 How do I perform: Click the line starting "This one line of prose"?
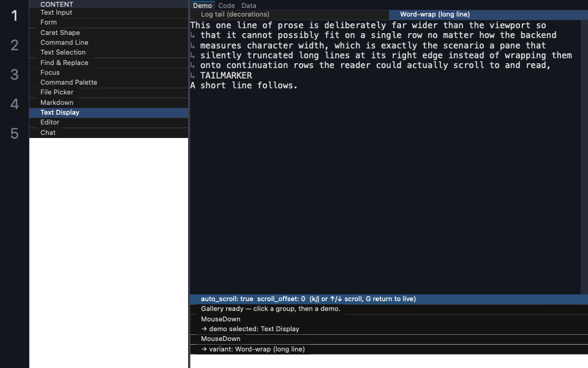tap(368, 26)
